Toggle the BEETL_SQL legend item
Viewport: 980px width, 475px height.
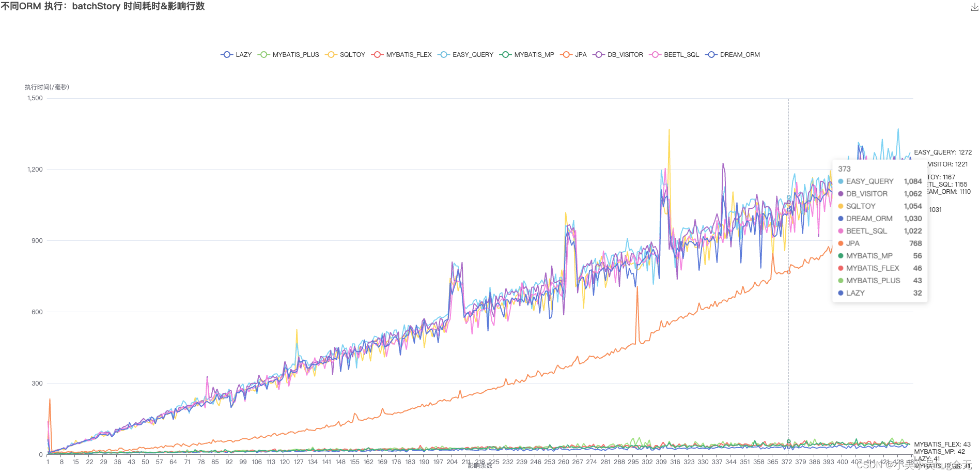coord(674,55)
